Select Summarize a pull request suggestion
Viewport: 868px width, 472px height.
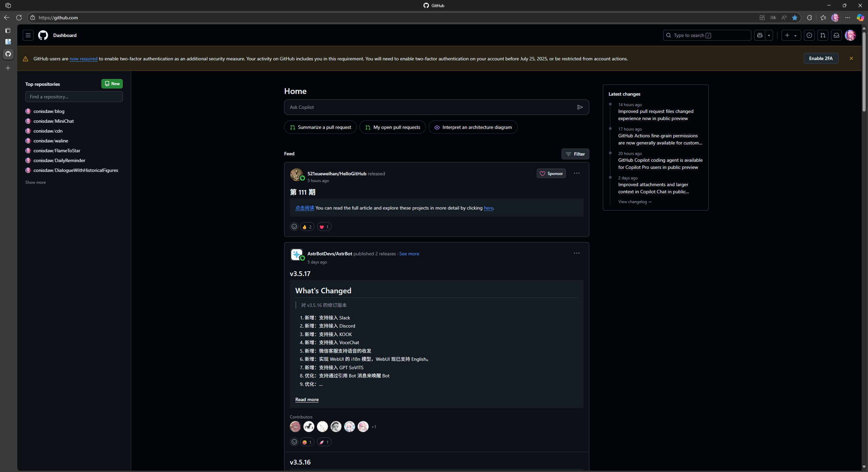click(320, 127)
